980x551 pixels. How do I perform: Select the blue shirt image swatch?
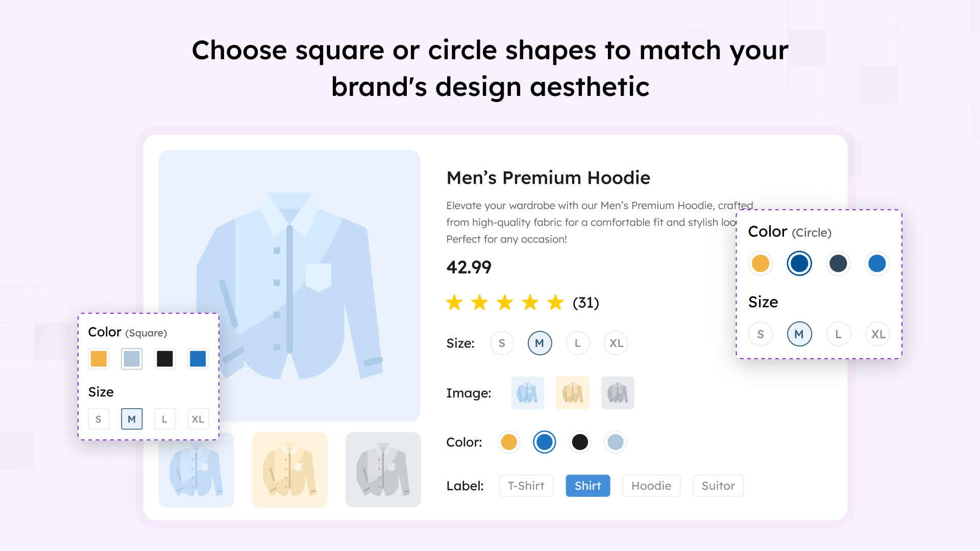tap(527, 393)
